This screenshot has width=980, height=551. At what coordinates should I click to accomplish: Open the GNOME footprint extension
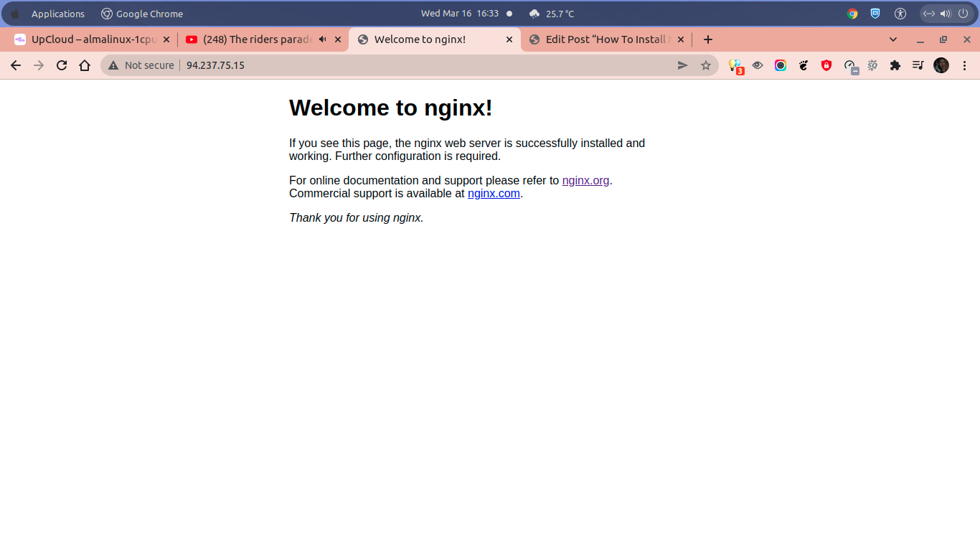tap(804, 65)
